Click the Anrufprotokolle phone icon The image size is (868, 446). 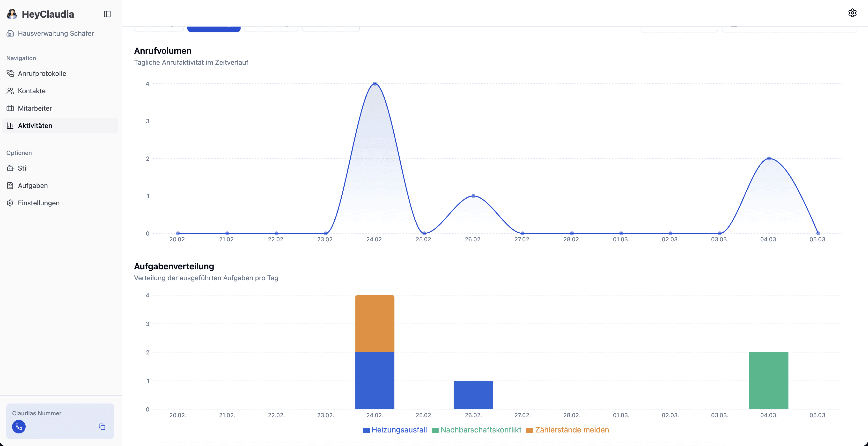[10, 73]
